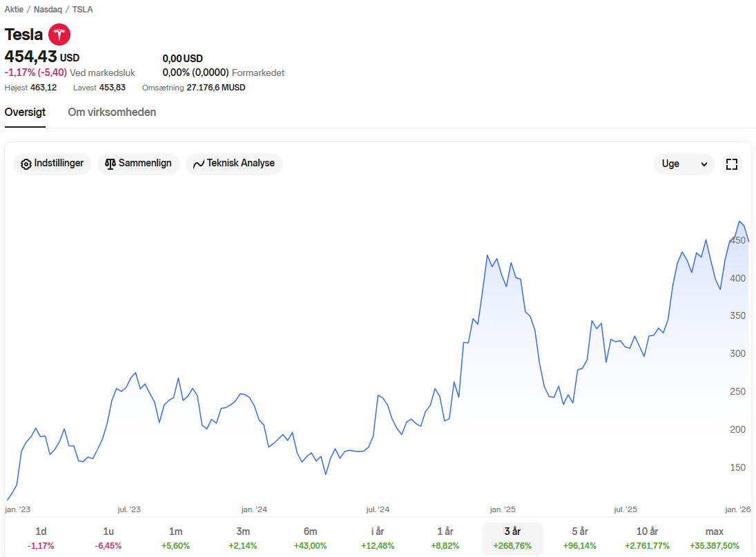Click the 300 price axis label
The width and height of the screenshot is (756, 557).
click(737, 353)
